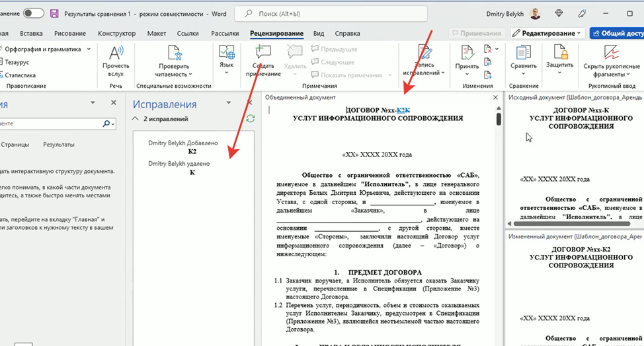Click the Язык globe icon
Screen dimensions: 644x346
pos(226,52)
